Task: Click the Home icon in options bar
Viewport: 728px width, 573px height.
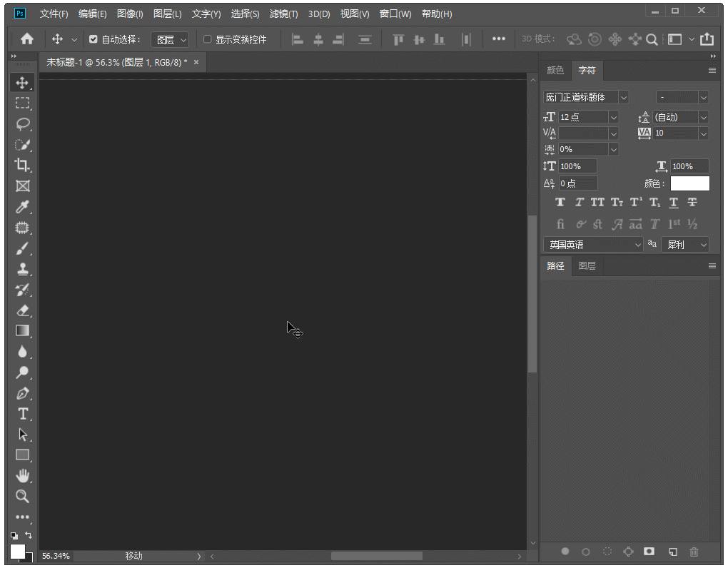Action: coord(27,39)
